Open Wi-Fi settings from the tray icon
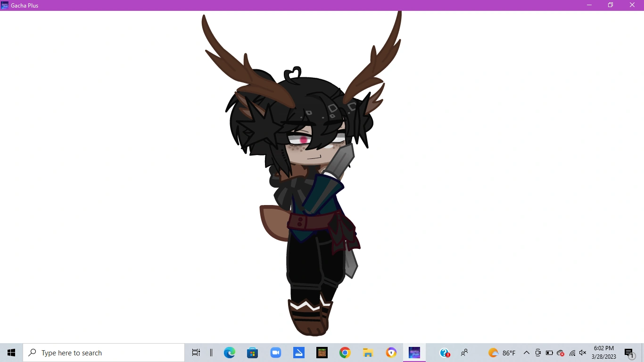Viewport: 644px width, 362px height. tap(571, 353)
